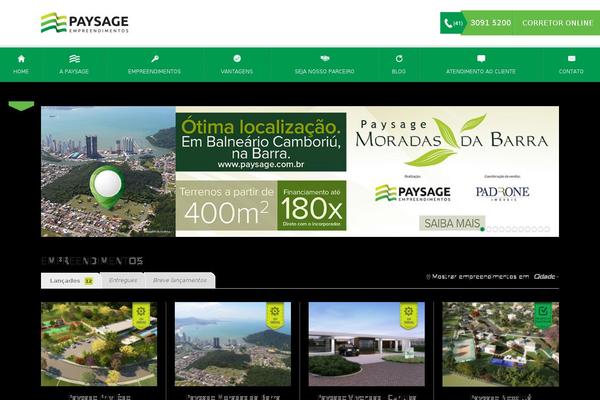The width and height of the screenshot is (600, 400).
Task: Expand the green arrow tab at left
Action: (x=21, y=106)
